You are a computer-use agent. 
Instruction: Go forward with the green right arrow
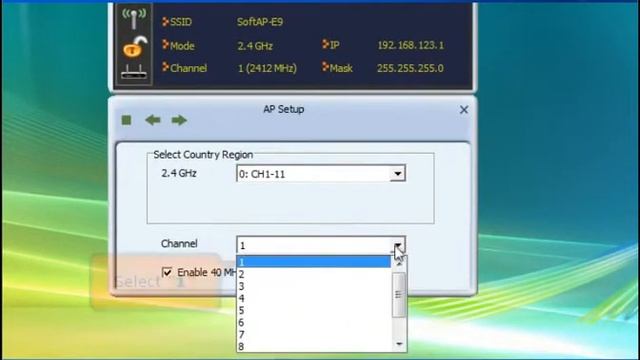(x=179, y=120)
